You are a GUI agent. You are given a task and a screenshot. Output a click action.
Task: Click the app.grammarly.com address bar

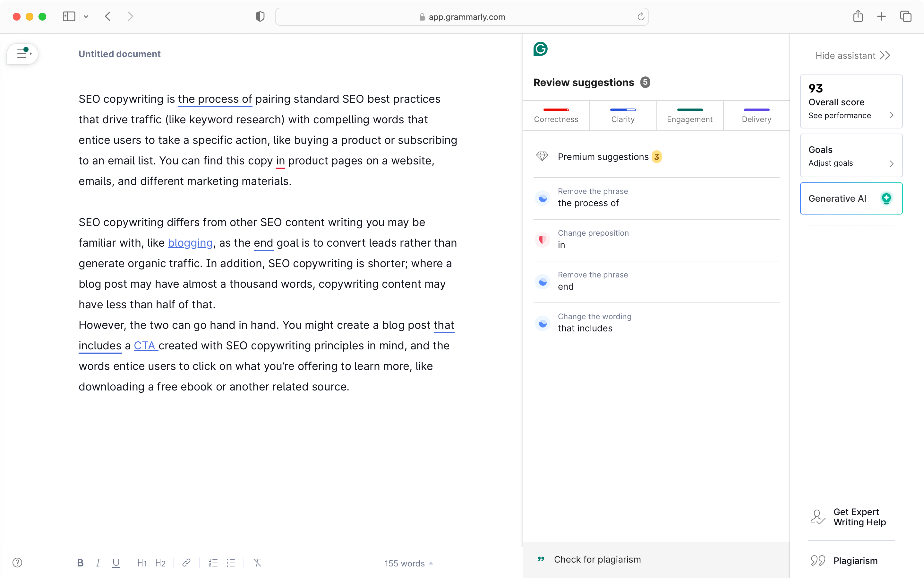coord(462,16)
